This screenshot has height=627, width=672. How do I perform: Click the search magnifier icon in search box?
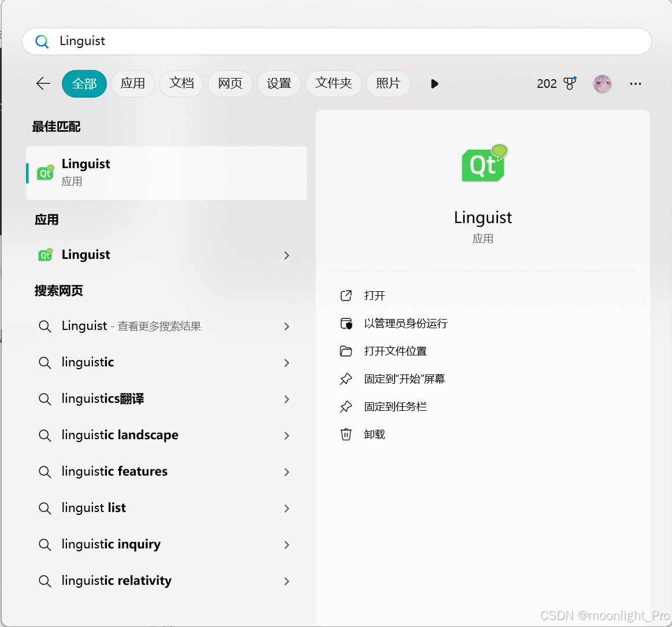[42, 42]
